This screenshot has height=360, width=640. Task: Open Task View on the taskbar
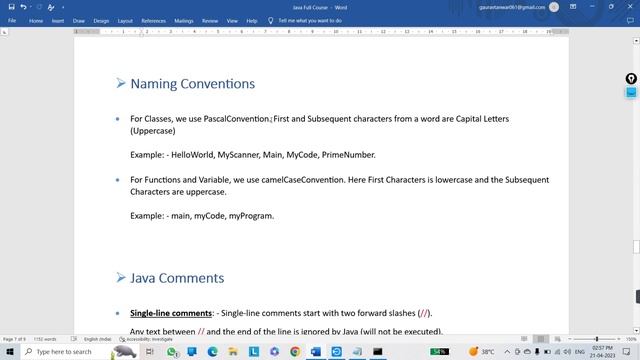point(150,351)
